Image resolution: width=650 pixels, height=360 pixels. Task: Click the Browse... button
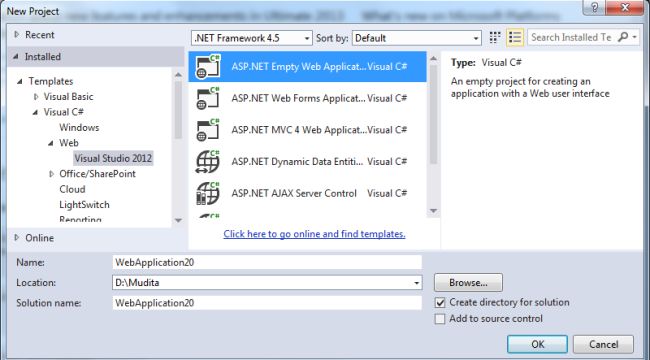468,283
